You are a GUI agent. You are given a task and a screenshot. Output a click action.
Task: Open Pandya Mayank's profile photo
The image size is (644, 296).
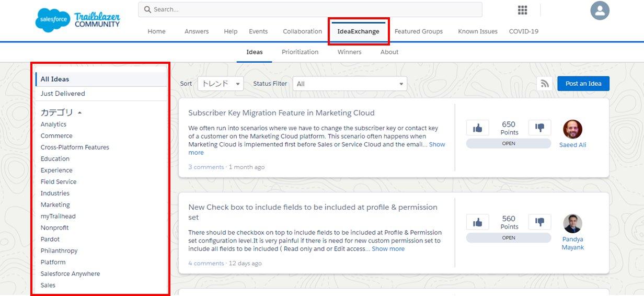[572, 223]
